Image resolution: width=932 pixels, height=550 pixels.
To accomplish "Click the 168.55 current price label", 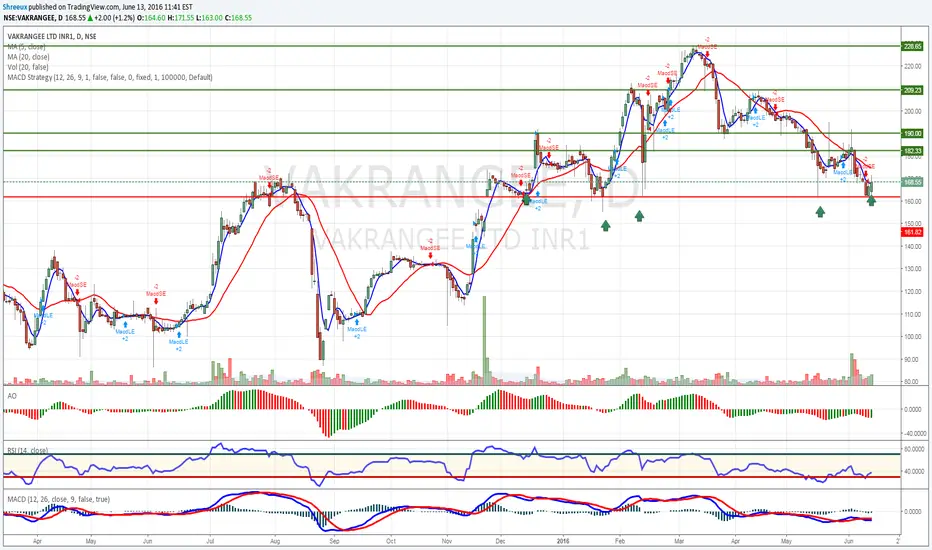I will pyautogui.click(x=912, y=182).
